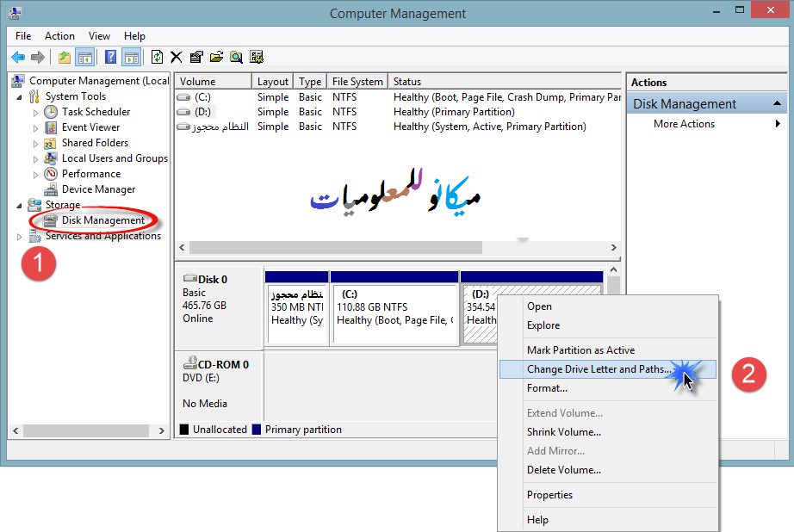The image size is (794, 532).
Task: Open the Action menu
Action: 59,36
